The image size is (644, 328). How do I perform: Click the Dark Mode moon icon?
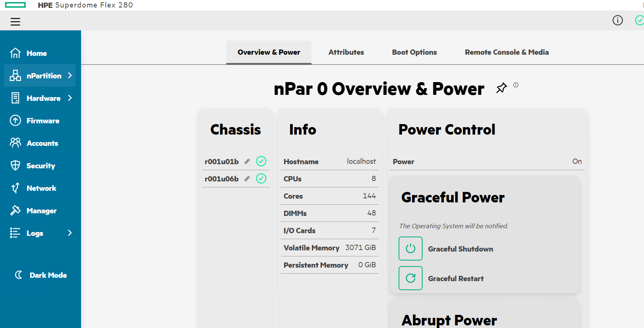click(x=18, y=275)
